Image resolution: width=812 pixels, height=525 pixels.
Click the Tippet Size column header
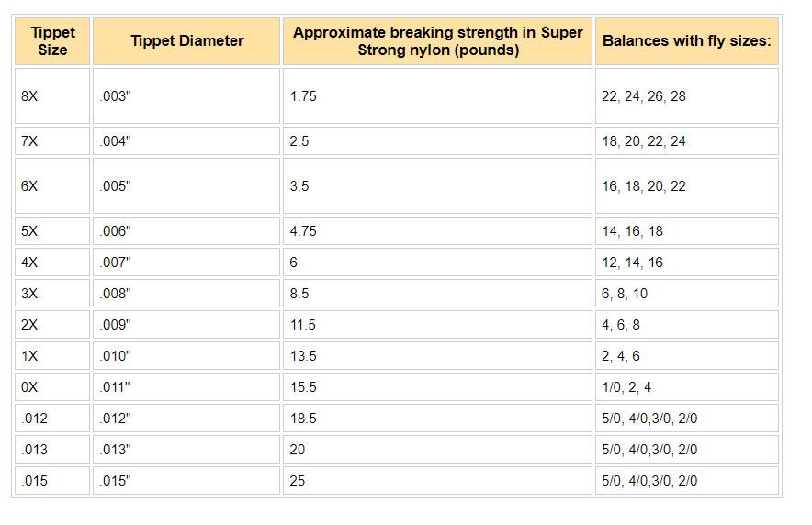(52, 41)
